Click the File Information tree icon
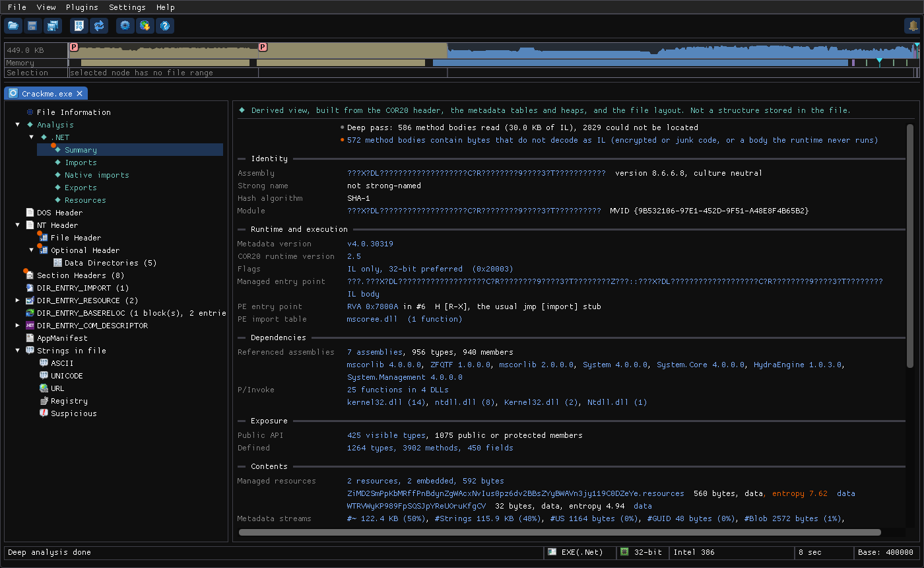 pyautogui.click(x=30, y=112)
